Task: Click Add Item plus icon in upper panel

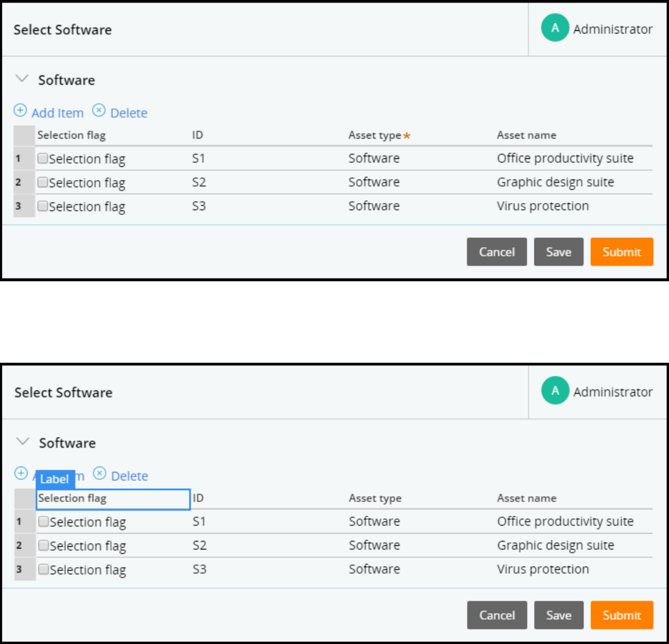Action: click(20, 110)
